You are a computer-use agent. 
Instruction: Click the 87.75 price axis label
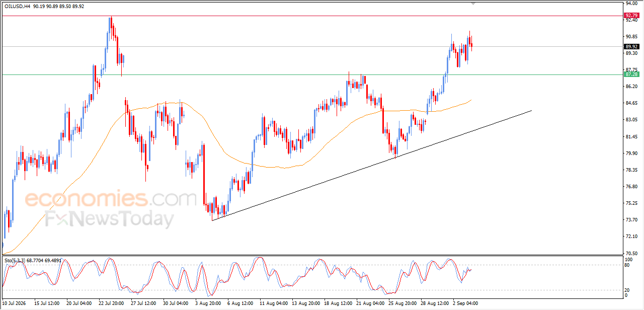click(x=631, y=69)
